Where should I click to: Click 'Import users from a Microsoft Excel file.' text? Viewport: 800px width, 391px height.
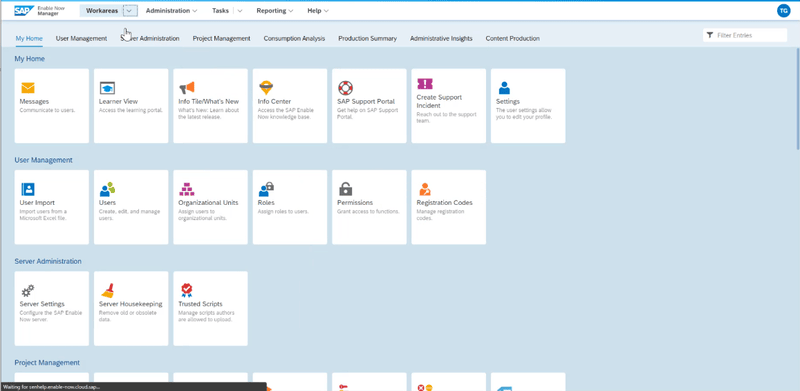click(x=43, y=215)
